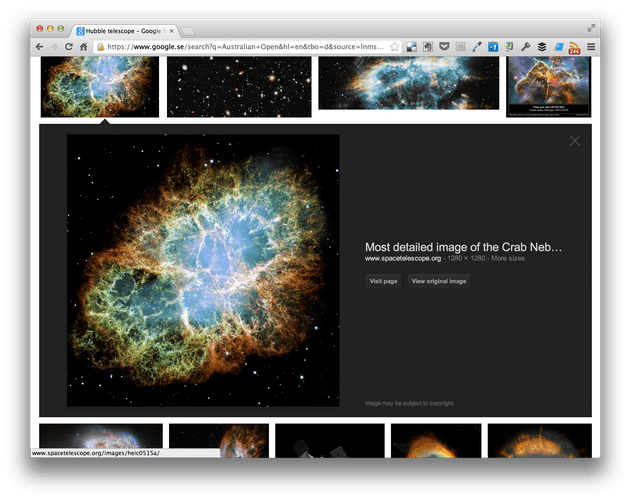This screenshot has height=499, width=630.
Task: Select the Hubble telescope browser tab
Action: click(x=125, y=30)
